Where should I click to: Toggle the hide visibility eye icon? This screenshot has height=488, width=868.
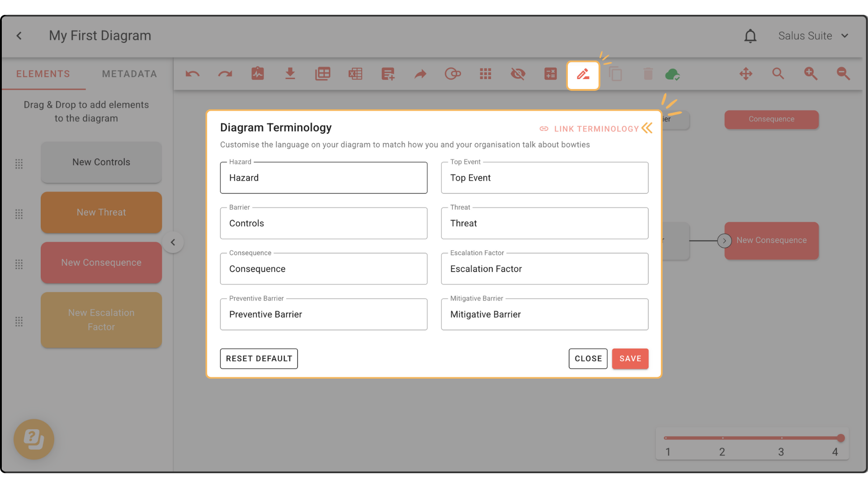(x=518, y=74)
